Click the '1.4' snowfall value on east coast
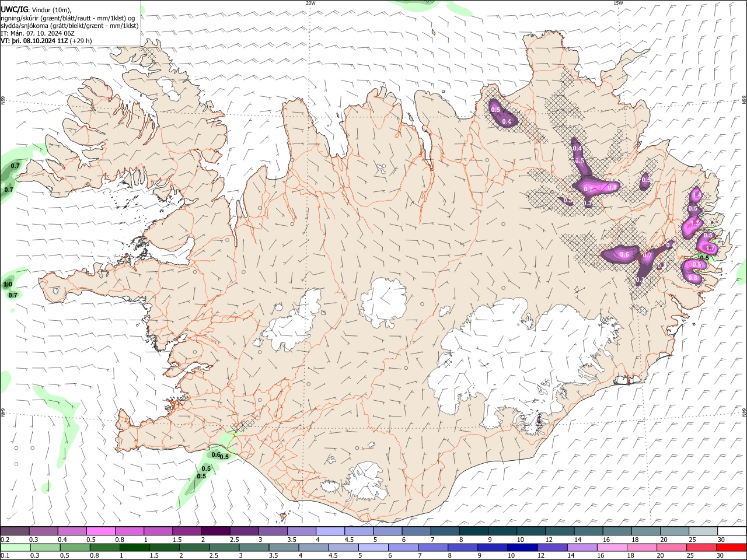Image resolution: width=747 pixels, height=560 pixels. click(x=696, y=195)
